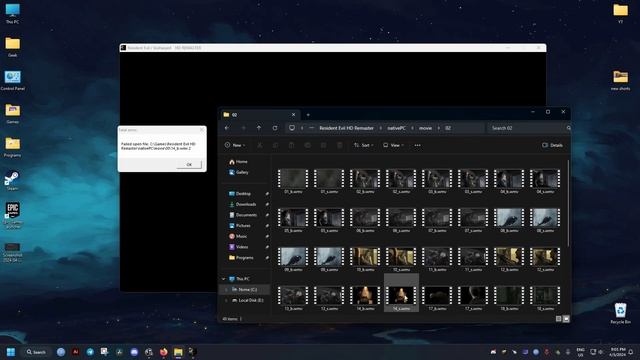
Task: Select the Games folder on the desktop
Action: click(12, 114)
